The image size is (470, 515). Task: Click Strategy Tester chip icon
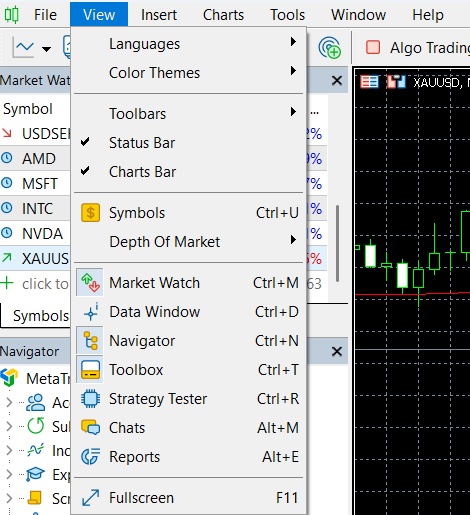90,398
